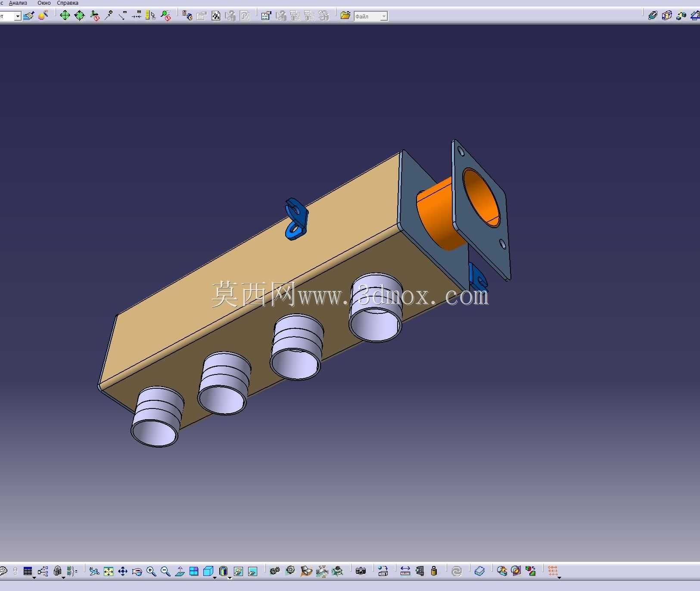
Task: Expand the leftmost top toolbar combo box
Action: click(x=18, y=16)
